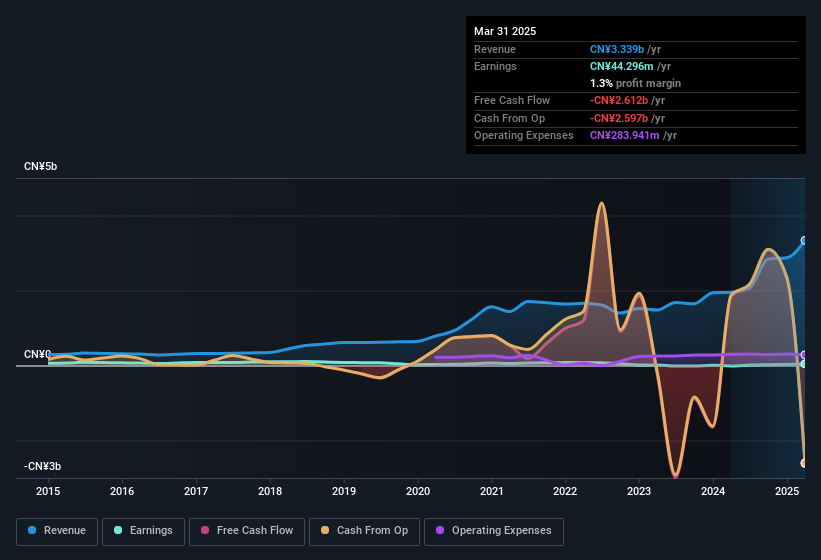Screen dimensions: 821x560
Task: Click the Cash From Op label in tooltip
Action: tap(509, 118)
